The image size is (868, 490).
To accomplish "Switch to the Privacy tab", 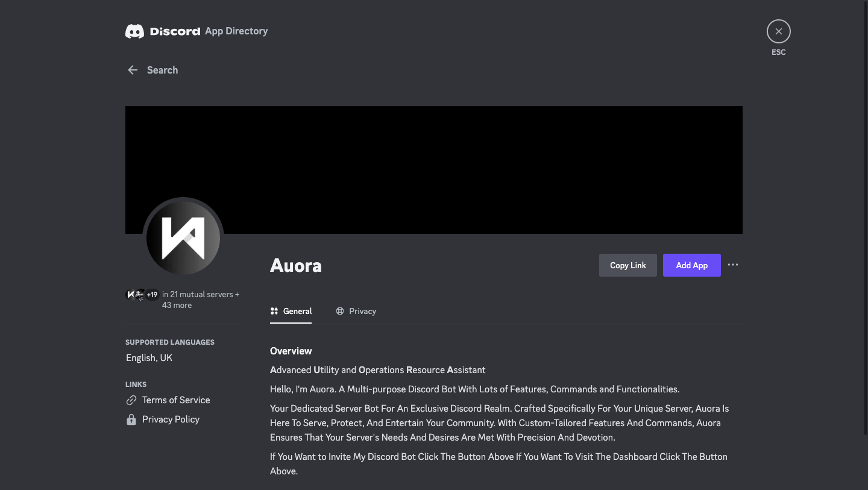I will [x=362, y=311].
